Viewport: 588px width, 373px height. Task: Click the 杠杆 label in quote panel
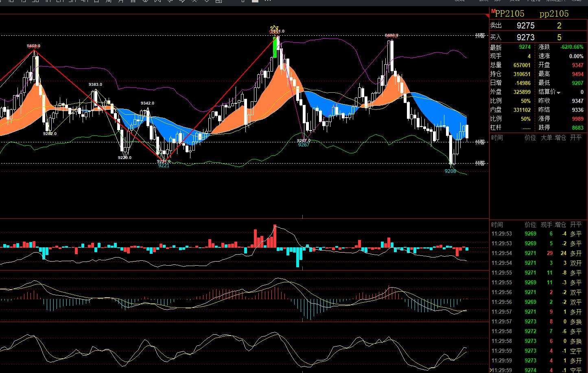496,128
